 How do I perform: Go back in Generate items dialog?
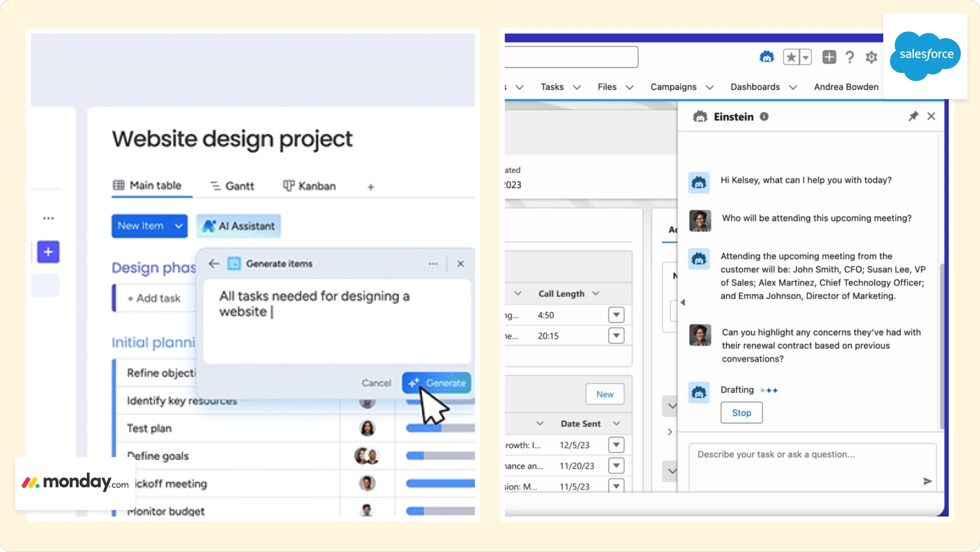[214, 264]
